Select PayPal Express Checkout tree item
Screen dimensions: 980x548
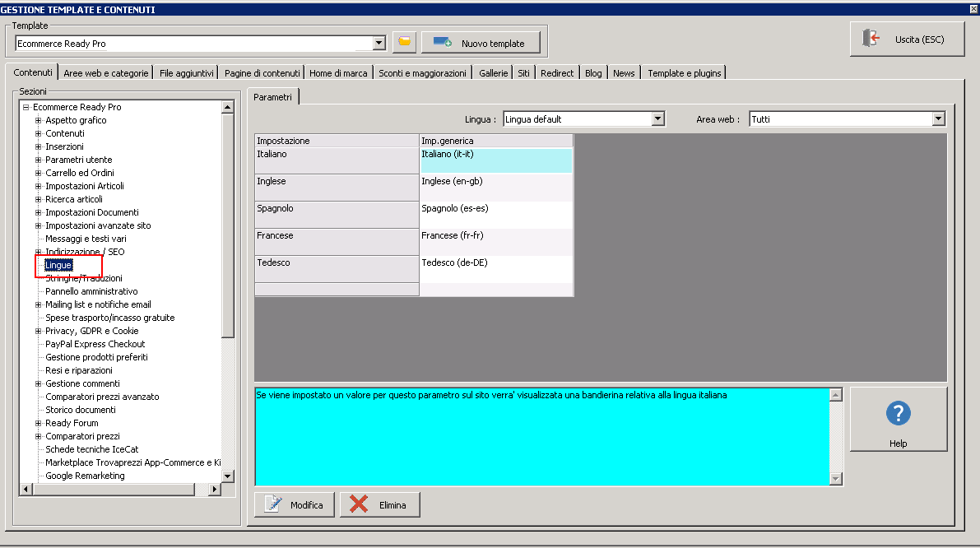[95, 344]
